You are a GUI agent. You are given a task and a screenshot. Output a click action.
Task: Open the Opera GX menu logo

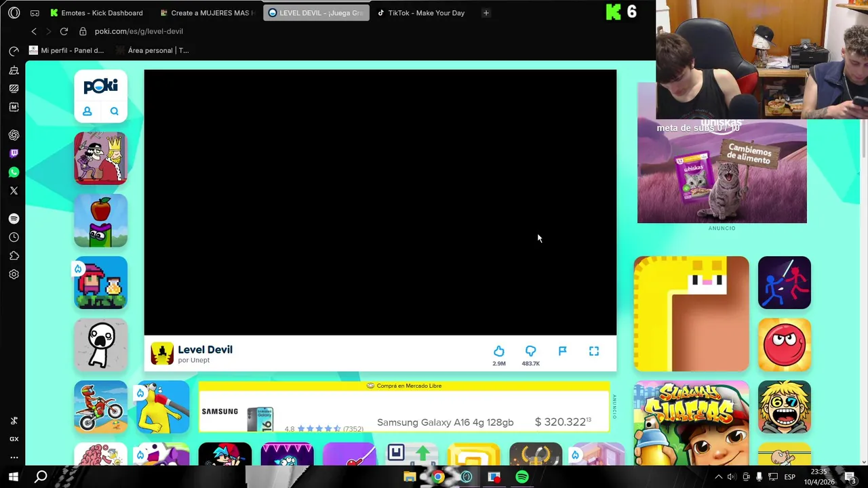14,13
